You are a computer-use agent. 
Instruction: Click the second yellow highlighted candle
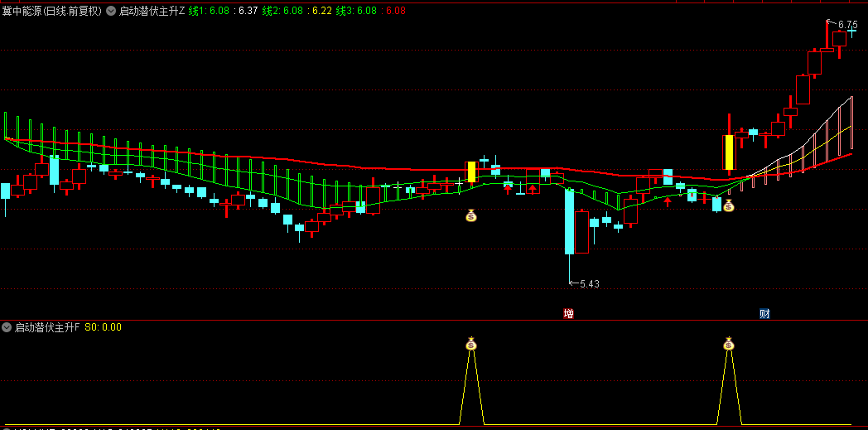729,152
